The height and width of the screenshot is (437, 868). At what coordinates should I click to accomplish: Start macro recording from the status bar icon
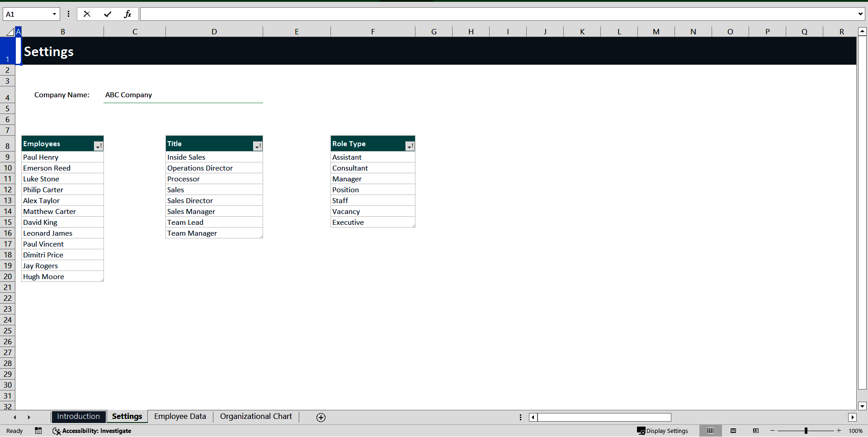click(x=38, y=431)
